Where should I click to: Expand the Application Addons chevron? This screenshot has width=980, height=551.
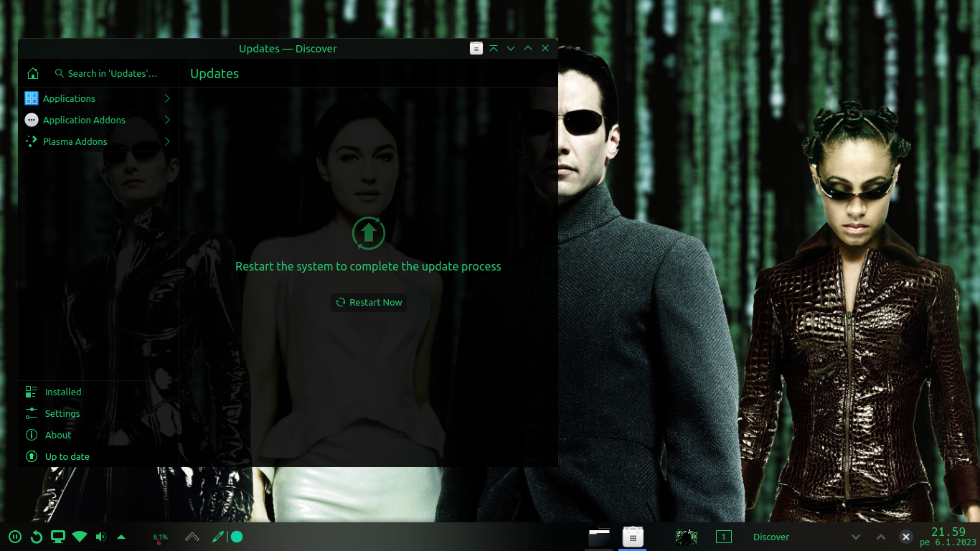pyautogui.click(x=167, y=120)
